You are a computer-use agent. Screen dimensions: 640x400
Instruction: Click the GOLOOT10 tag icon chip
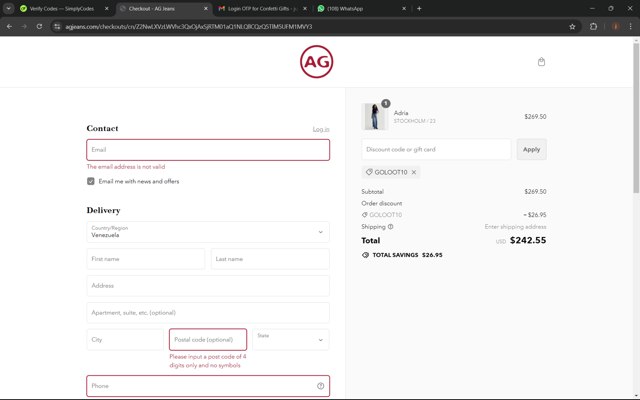coord(369,172)
